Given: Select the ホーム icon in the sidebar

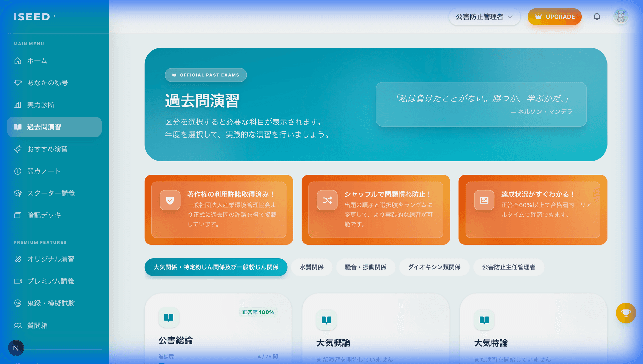Looking at the screenshot, I should (x=18, y=61).
